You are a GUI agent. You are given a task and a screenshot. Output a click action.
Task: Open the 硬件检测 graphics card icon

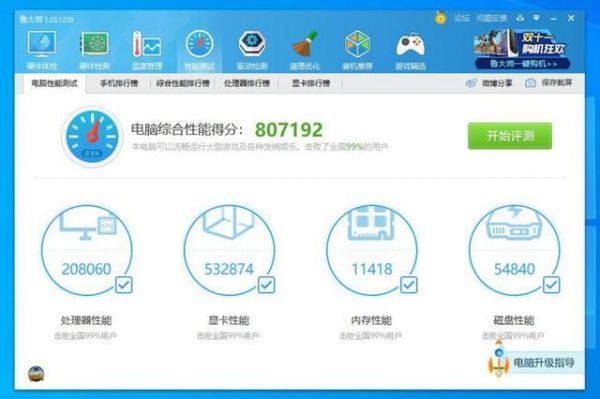pos(94,45)
